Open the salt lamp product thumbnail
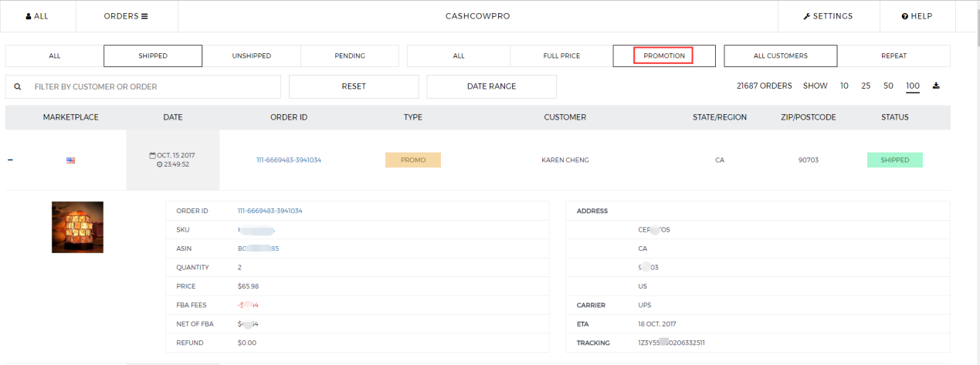The width and height of the screenshot is (980, 365). pos(77,227)
